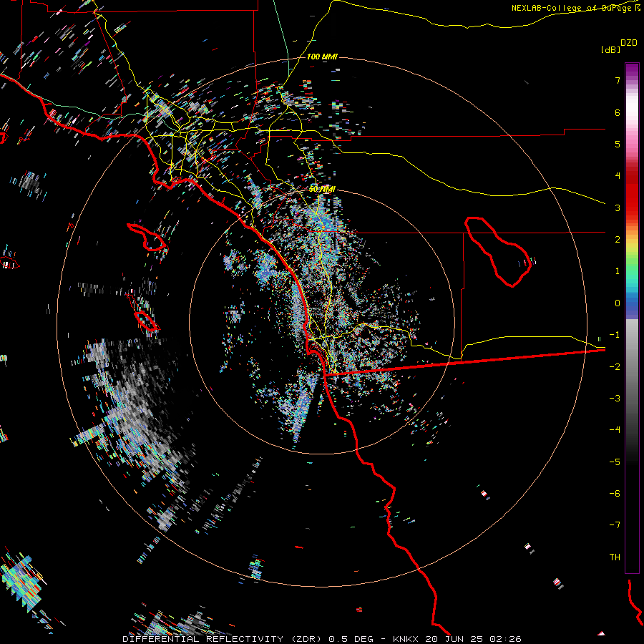Click the positive 4 value on scale
The width and height of the screenshot is (644, 644).
[618, 176]
